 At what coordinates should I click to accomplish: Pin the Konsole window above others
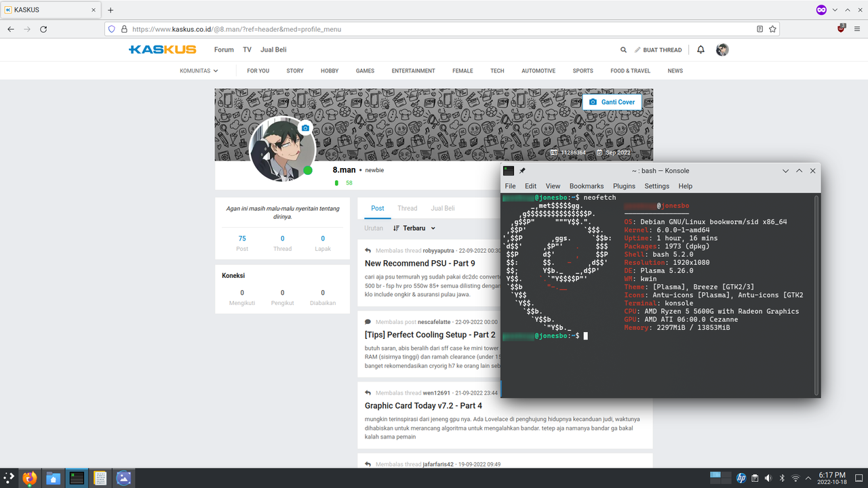(521, 171)
